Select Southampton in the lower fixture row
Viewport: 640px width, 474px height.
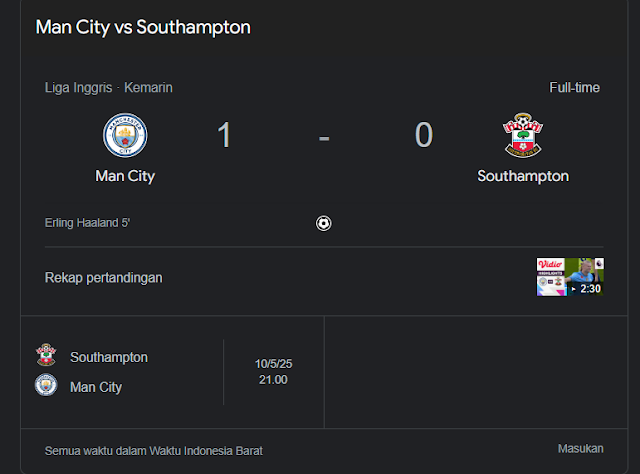coord(109,357)
